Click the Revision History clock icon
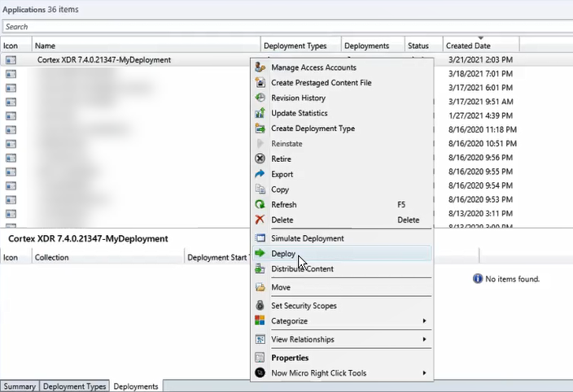 pyautogui.click(x=260, y=98)
